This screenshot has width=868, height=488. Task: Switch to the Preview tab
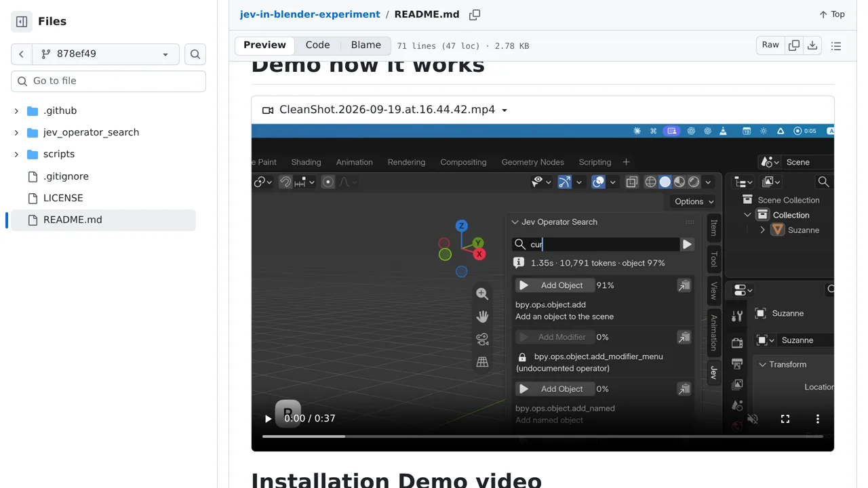pos(264,45)
